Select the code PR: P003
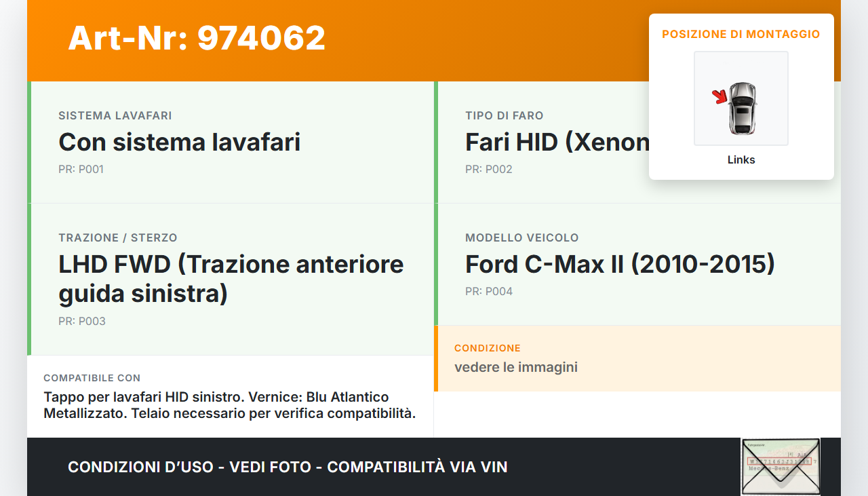This screenshot has height=496, width=868. tap(82, 322)
